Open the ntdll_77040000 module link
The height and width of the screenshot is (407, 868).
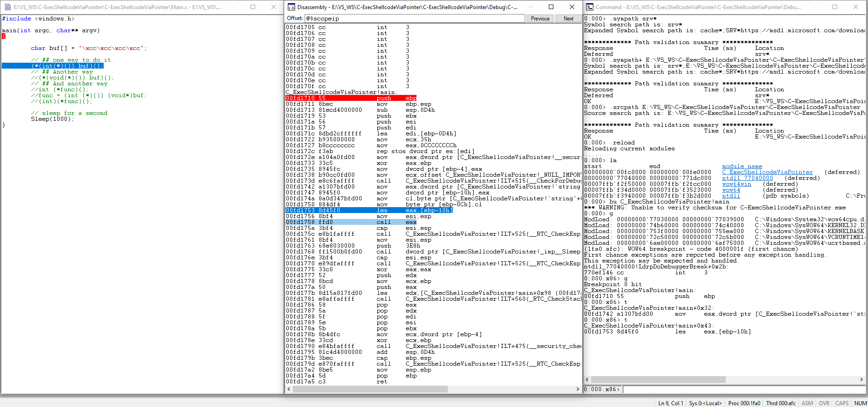pyautogui.click(x=747, y=178)
